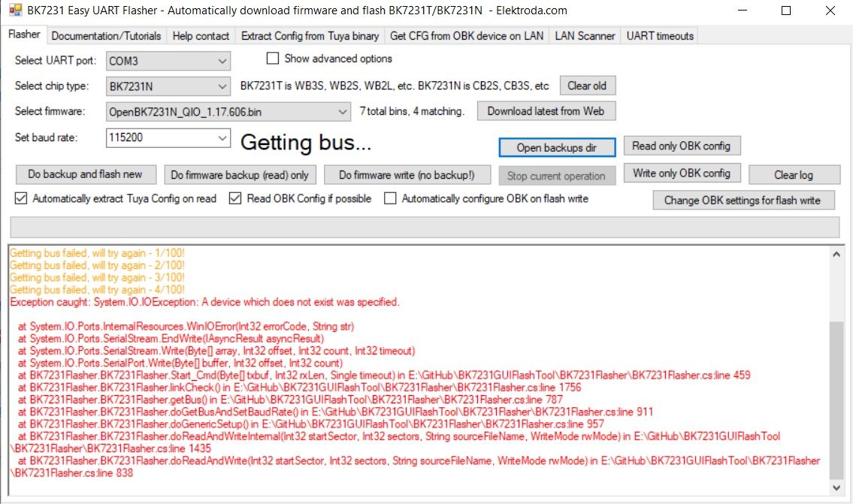Screen dimensions: 853x504
Task: Click Do firmware backup (read) only
Action: tap(240, 174)
